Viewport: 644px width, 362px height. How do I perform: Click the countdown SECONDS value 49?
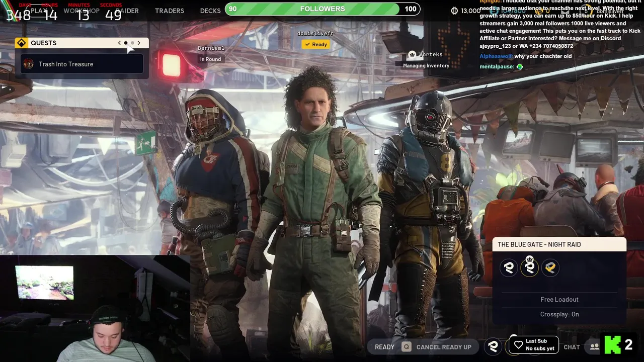113,15
